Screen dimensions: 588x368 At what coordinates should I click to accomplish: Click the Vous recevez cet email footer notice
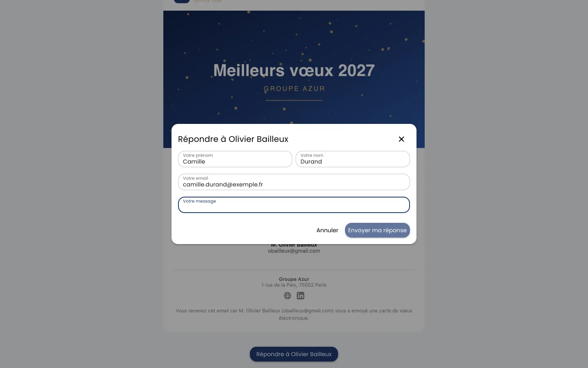[x=294, y=314]
